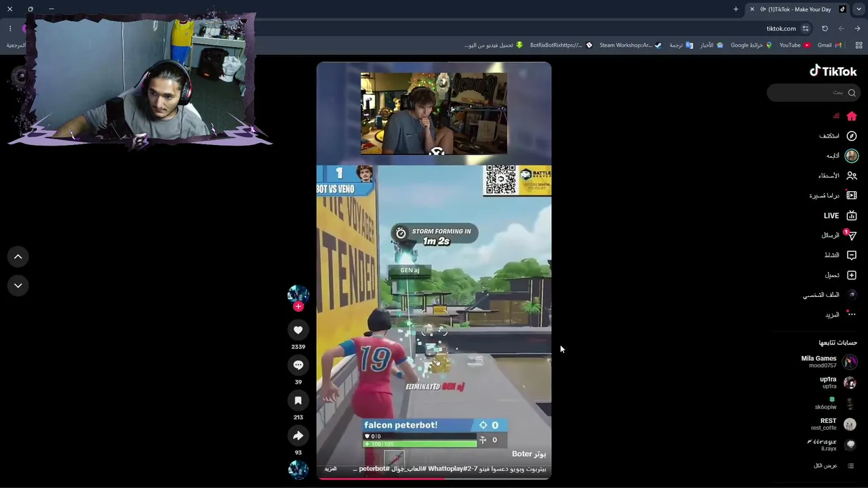The height and width of the screenshot is (488, 868).
Task: Go to the TikTok home feed
Action: click(844, 116)
